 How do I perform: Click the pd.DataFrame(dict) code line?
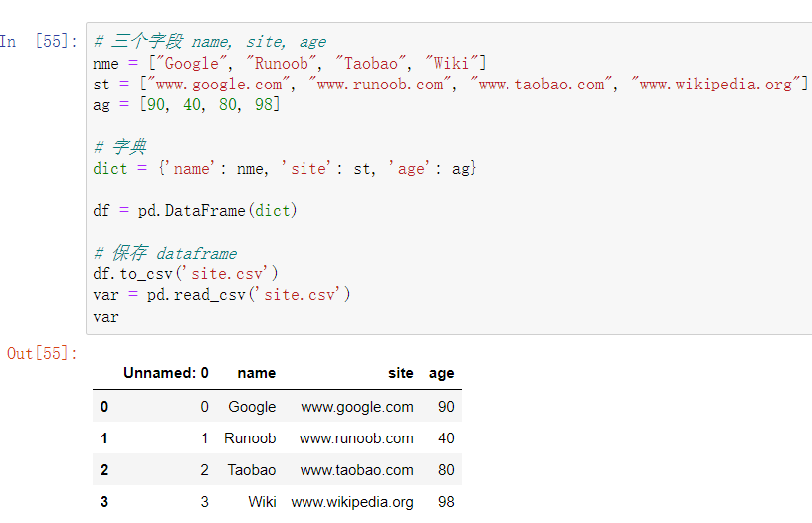[x=195, y=211]
